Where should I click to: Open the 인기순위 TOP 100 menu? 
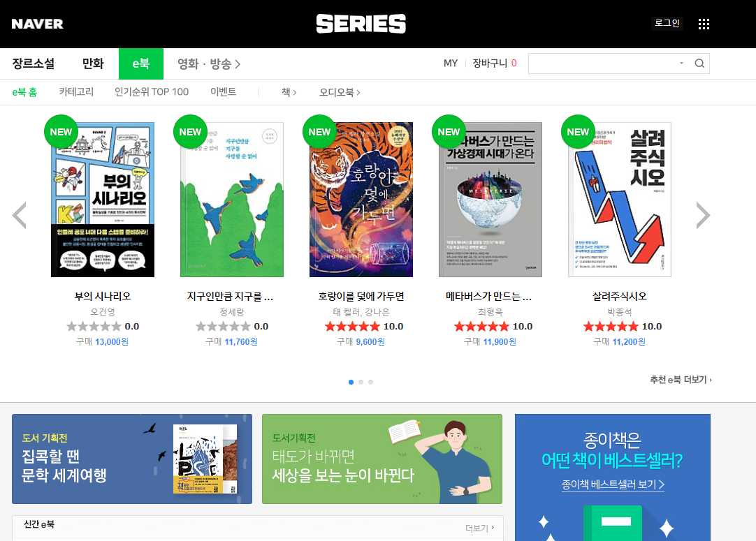pyautogui.click(x=152, y=91)
